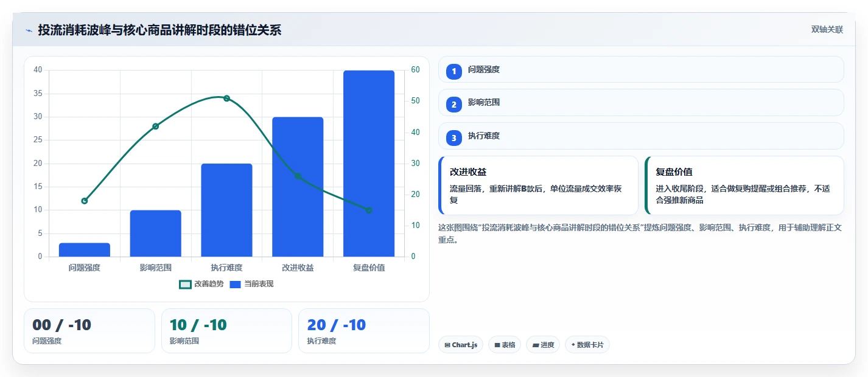Click the 数据卡片 tag sparkle icon
868x377 pixels.
[573, 345]
